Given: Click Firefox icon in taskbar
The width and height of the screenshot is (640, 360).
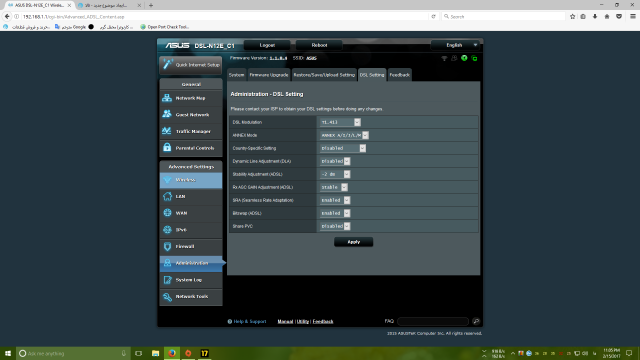Looking at the screenshot, I should tap(172, 353).
